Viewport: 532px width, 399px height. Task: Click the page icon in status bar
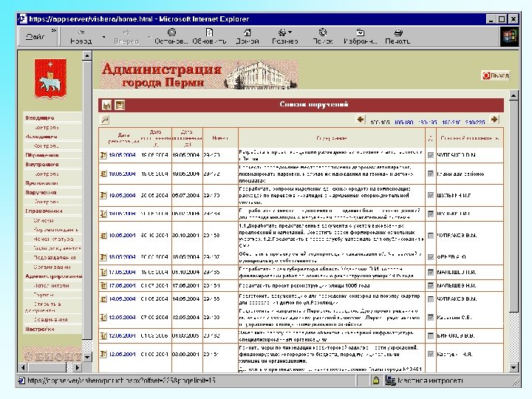point(22,381)
